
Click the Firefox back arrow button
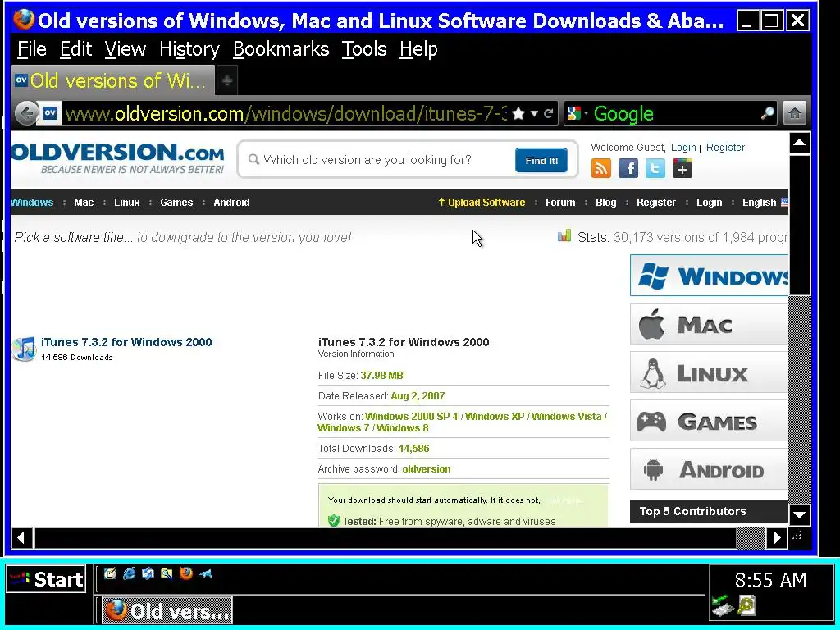25,113
